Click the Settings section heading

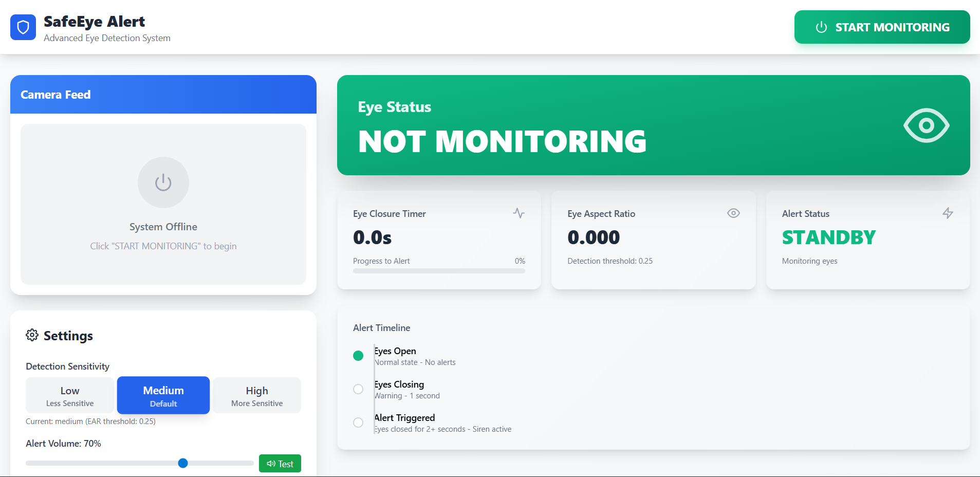(68, 335)
